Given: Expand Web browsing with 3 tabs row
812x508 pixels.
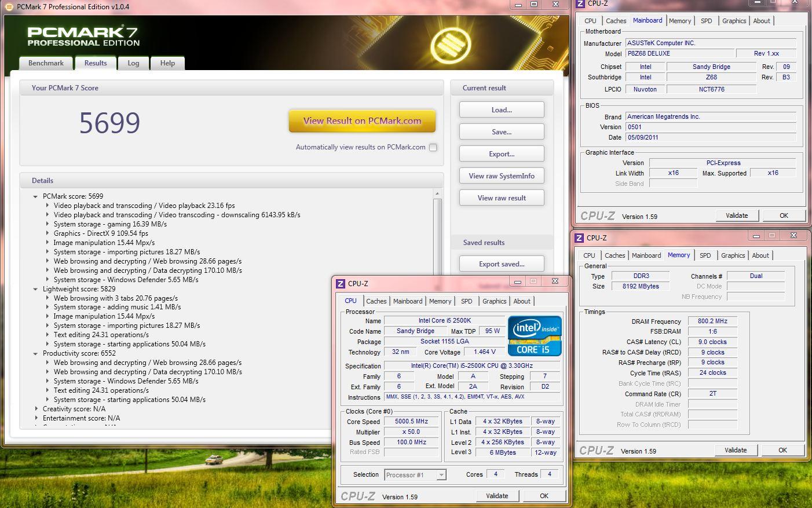Looking at the screenshot, I should tap(47, 298).
